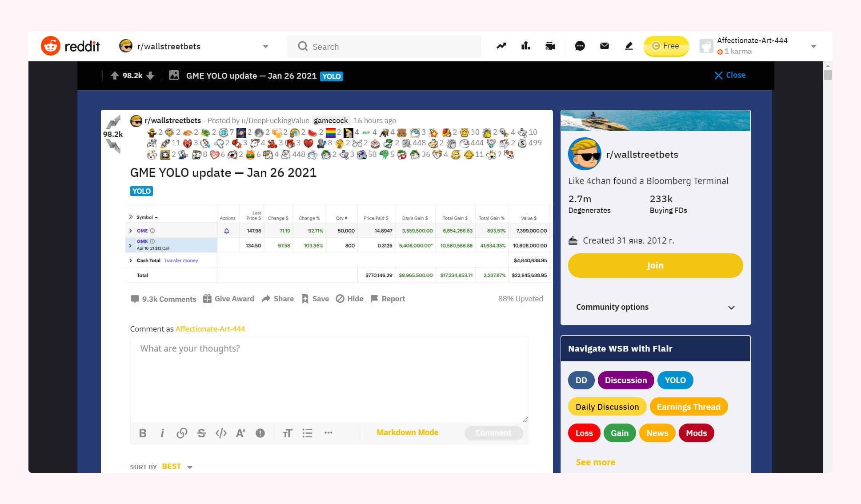This screenshot has width=861, height=504.
Task: Click the yellow Join button
Action: coord(655,265)
